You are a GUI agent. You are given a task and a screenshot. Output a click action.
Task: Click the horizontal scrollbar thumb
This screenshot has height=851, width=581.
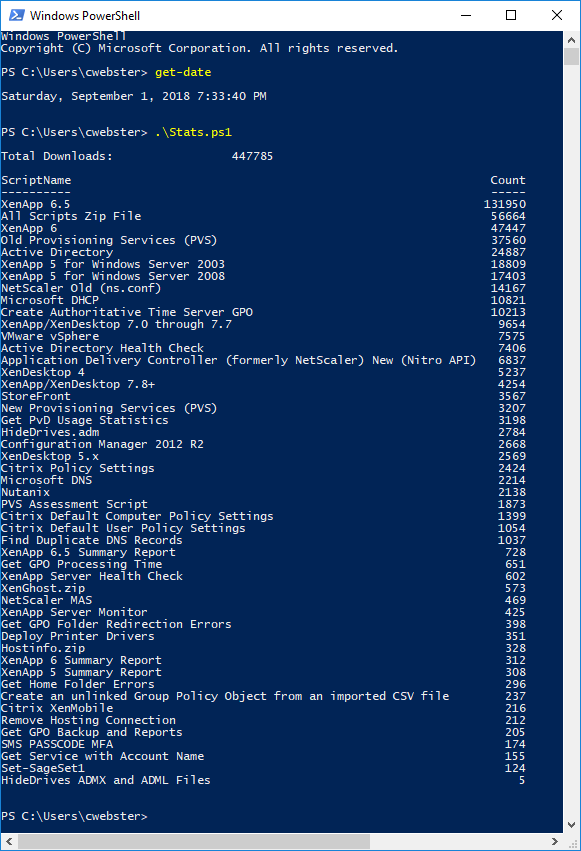click(194, 841)
